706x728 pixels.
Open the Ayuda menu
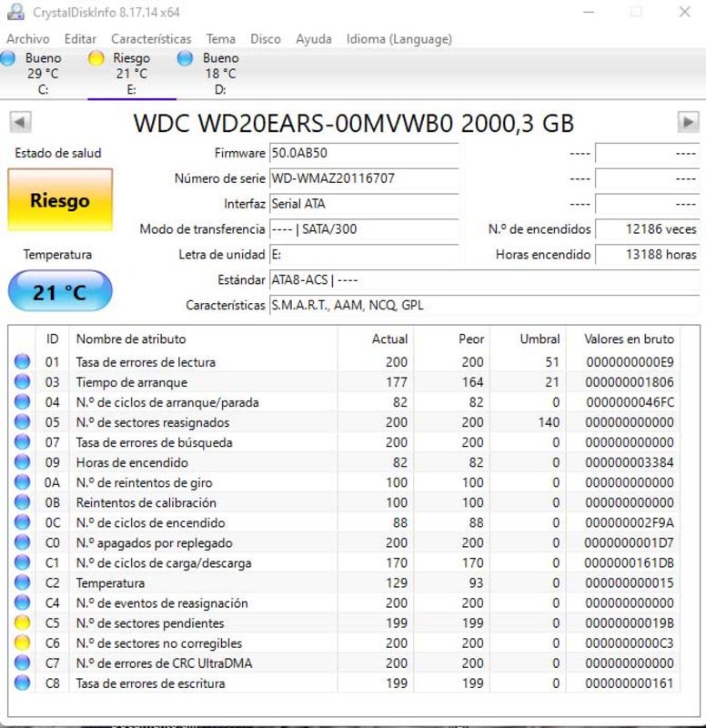tap(314, 39)
